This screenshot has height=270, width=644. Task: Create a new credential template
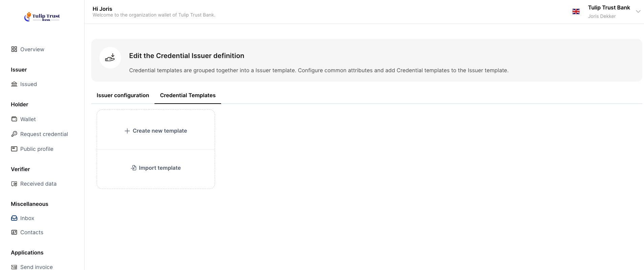click(x=156, y=131)
